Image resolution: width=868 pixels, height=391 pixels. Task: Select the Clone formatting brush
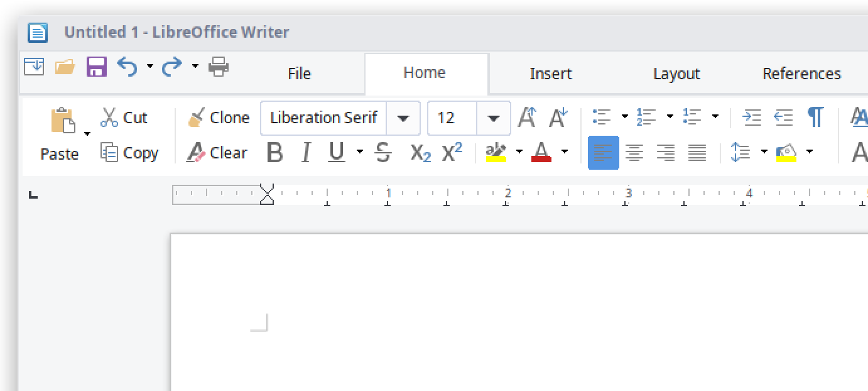coord(219,118)
